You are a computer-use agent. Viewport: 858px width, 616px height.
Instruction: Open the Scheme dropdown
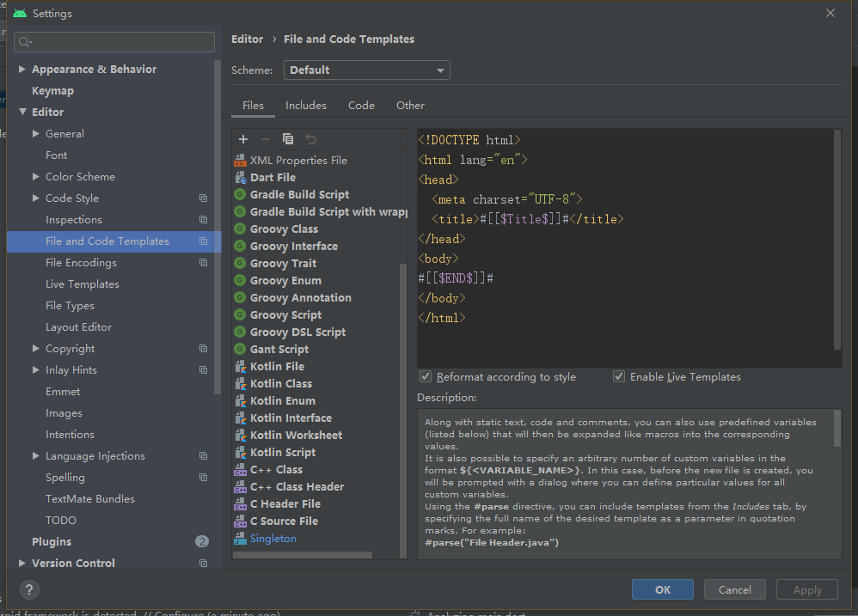366,70
